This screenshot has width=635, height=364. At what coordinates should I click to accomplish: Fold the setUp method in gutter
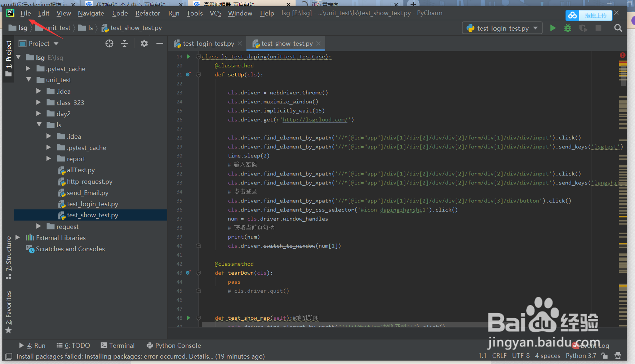pyautogui.click(x=199, y=75)
